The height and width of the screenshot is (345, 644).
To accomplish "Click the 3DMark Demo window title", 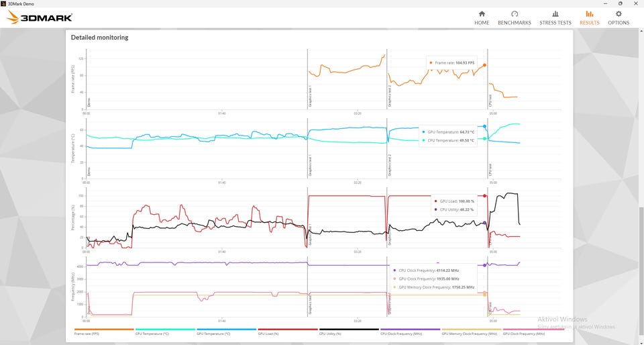I will (x=21, y=4).
